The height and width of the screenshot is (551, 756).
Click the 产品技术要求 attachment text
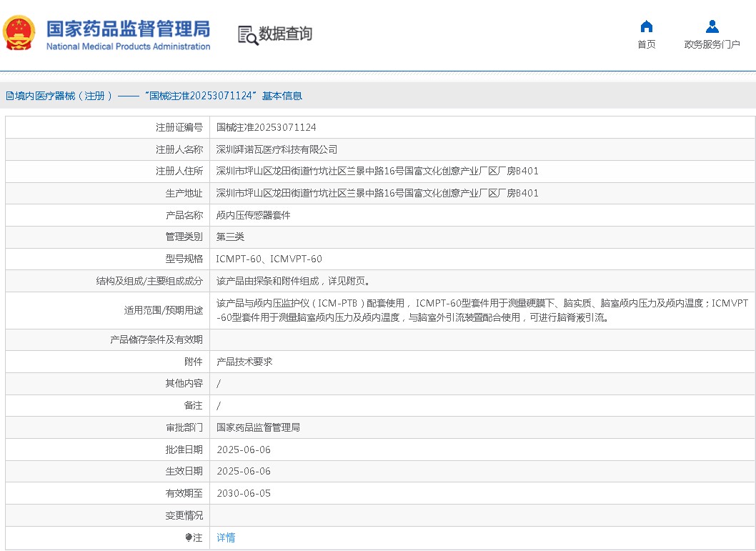point(244,362)
